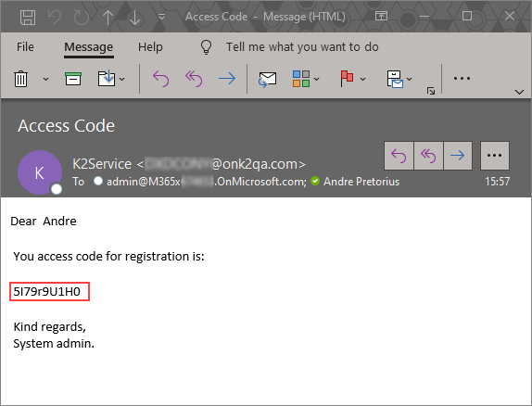Open the ribbon dialog launcher arrow

coord(431,91)
